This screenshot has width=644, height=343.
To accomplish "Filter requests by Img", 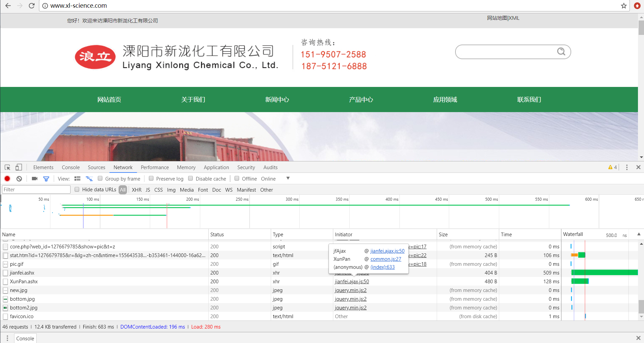I will point(171,190).
